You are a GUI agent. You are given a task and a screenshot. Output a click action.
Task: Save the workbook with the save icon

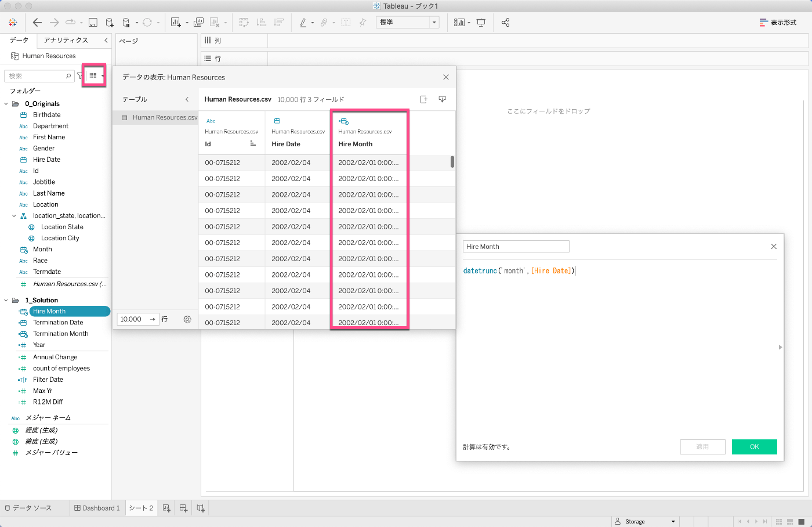coord(93,23)
